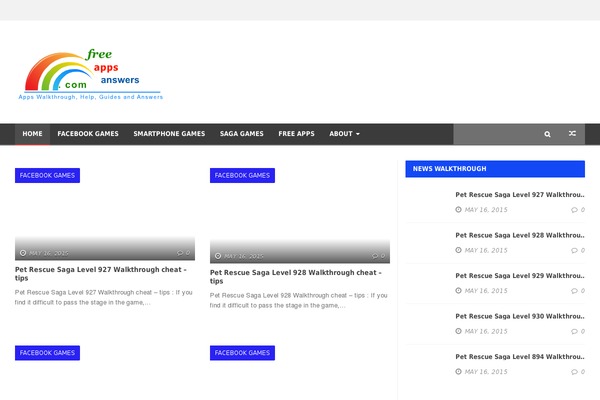Viewport: 600px width, 400px height.
Task: Click the bottom-middle Facebook Games tag
Action: click(x=242, y=353)
